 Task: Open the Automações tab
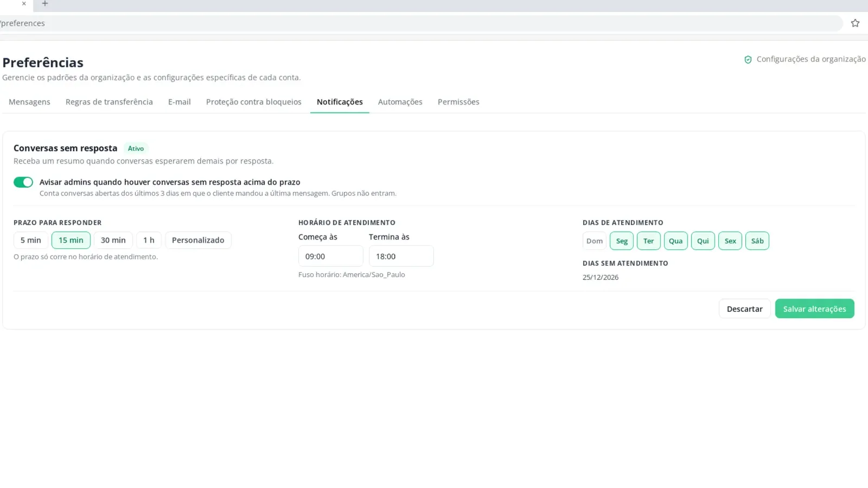pos(400,102)
